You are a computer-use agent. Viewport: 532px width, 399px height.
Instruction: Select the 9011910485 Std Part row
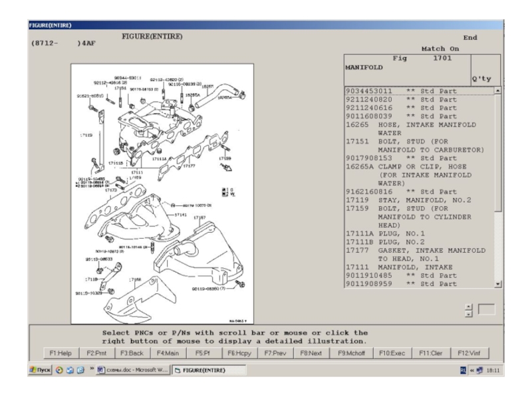420,275
